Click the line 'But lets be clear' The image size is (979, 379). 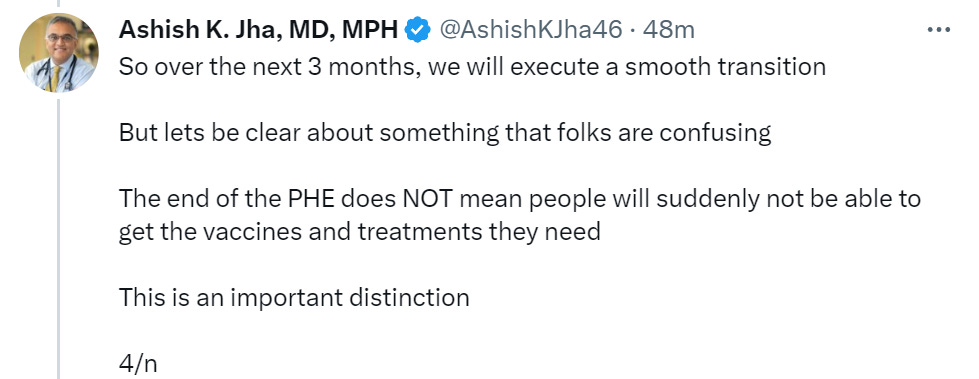tap(445, 133)
